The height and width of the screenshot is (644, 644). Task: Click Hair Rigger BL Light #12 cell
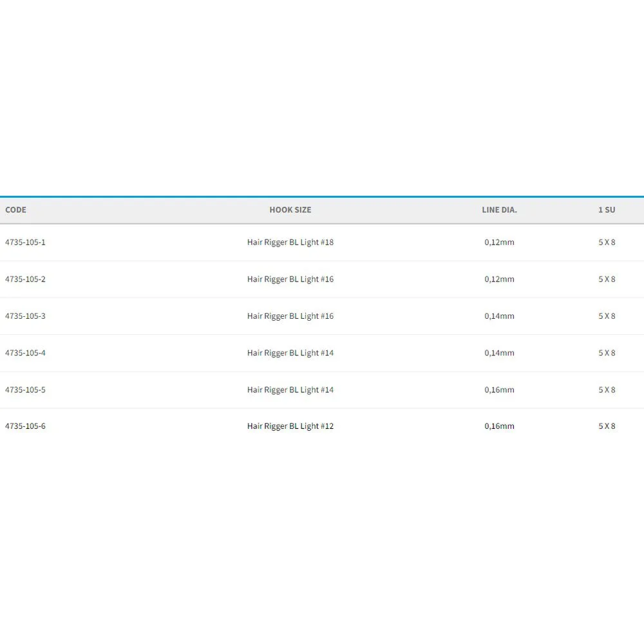pyautogui.click(x=290, y=426)
